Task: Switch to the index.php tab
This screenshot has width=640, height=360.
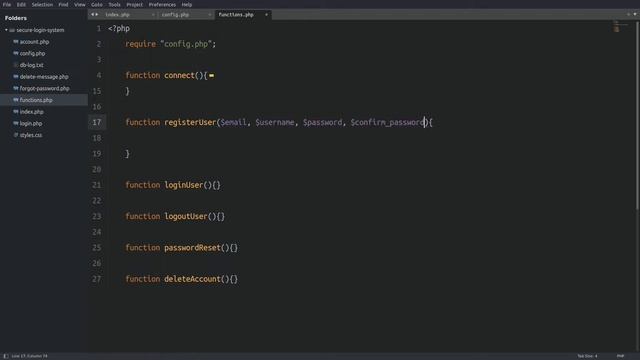Action: (x=118, y=15)
